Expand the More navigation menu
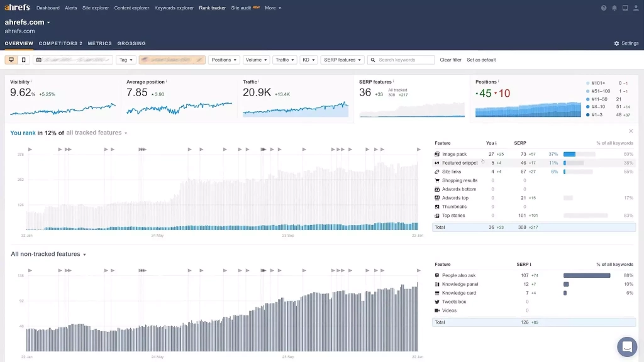The width and height of the screenshot is (644, 362). tap(273, 8)
